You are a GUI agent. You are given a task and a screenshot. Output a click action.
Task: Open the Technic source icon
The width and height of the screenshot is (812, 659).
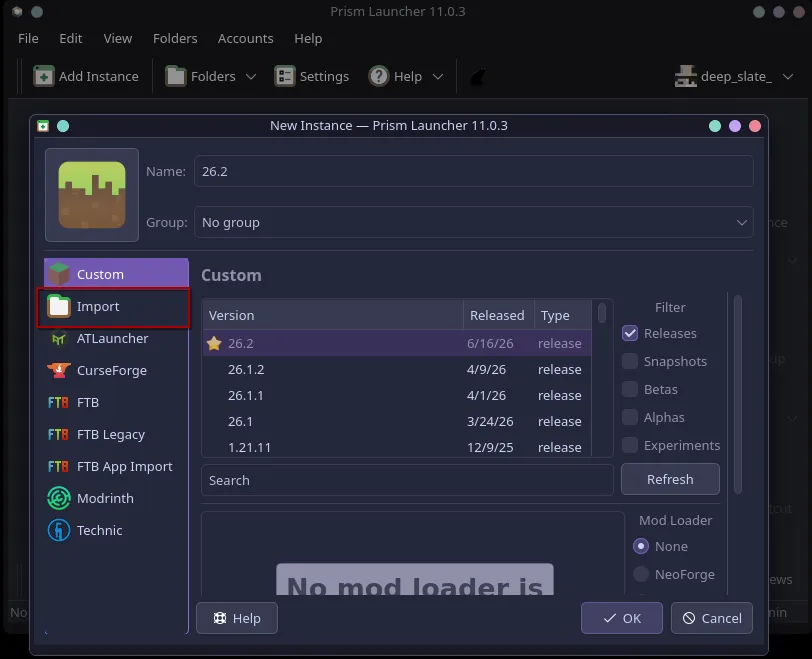point(59,531)
